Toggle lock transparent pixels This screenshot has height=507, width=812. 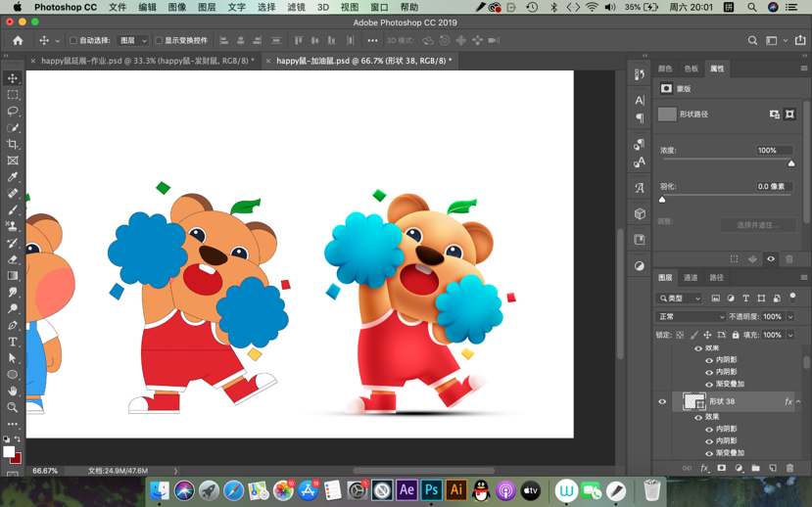click(680, 335)
